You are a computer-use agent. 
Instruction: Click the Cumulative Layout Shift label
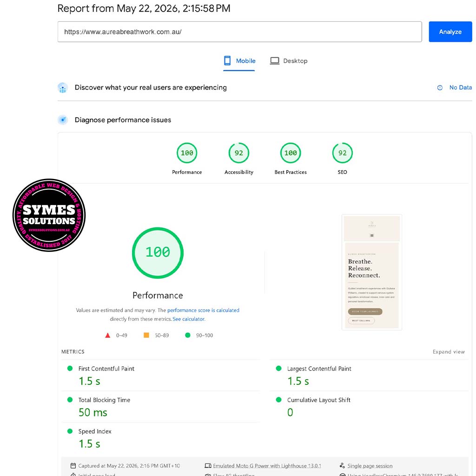(x=319, y=400)
